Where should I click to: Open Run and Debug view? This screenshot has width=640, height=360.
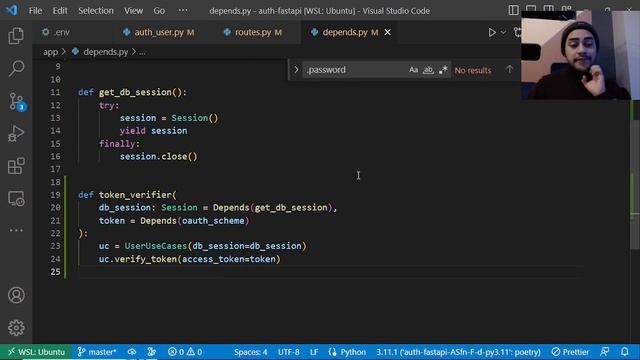pyautogui.click(x=16, y=133)
